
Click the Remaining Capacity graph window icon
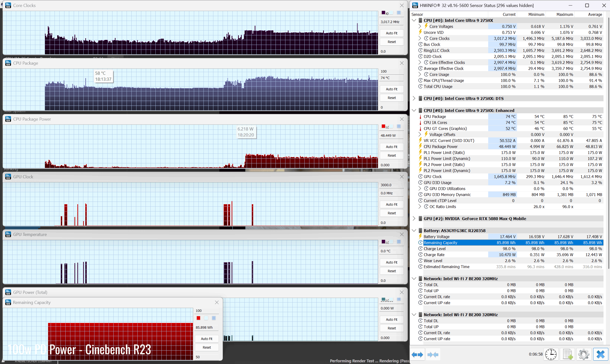pos(8,302)
